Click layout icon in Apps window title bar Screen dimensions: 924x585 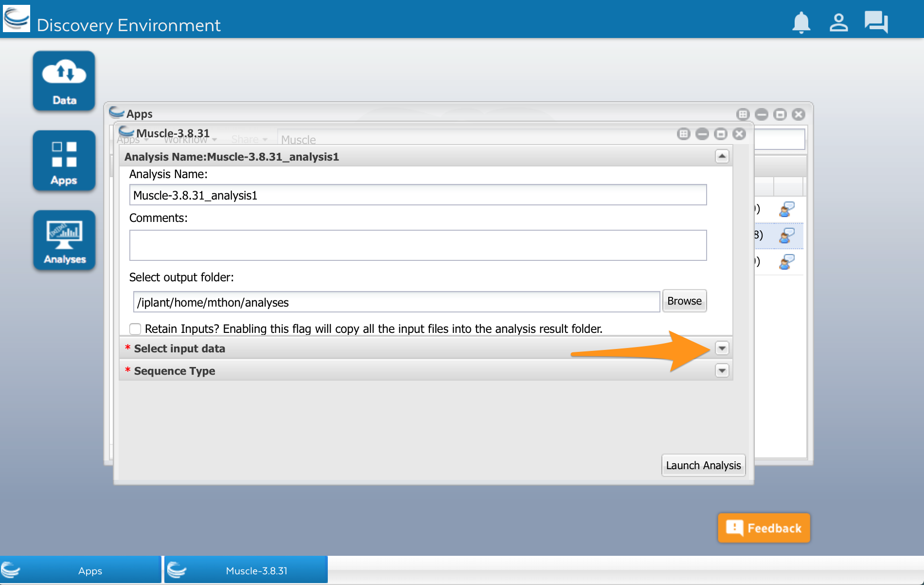tap(743, 114)
